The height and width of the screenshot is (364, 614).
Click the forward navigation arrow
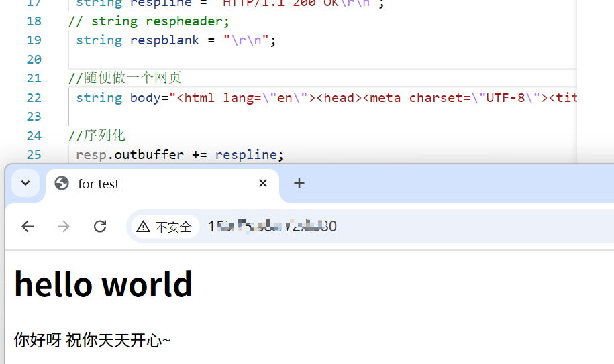coord(64,227)
